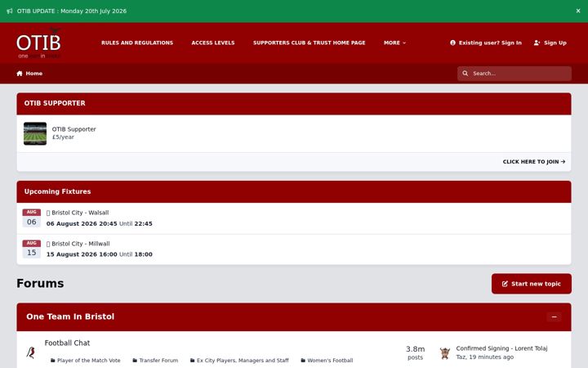The width and height of the screenshot is (588, 368).
Task: Click the user circle icon beside Sign In
Action: click(452, 43)
